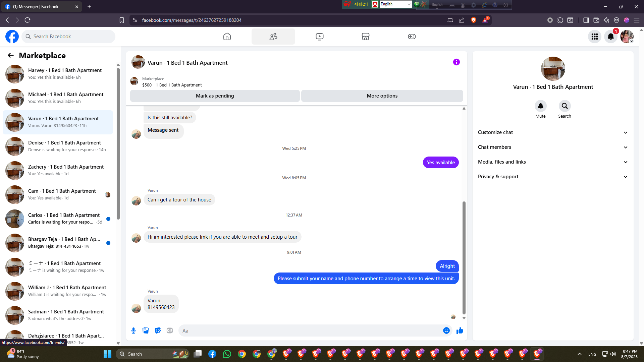Open the Denise apartment conversation
644x362 pixels.
click(x=58, y=146)
